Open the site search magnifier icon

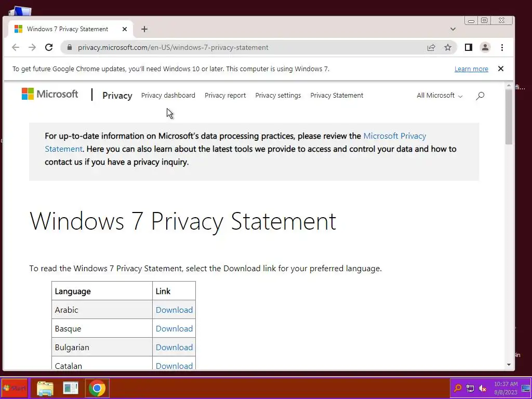480,96
